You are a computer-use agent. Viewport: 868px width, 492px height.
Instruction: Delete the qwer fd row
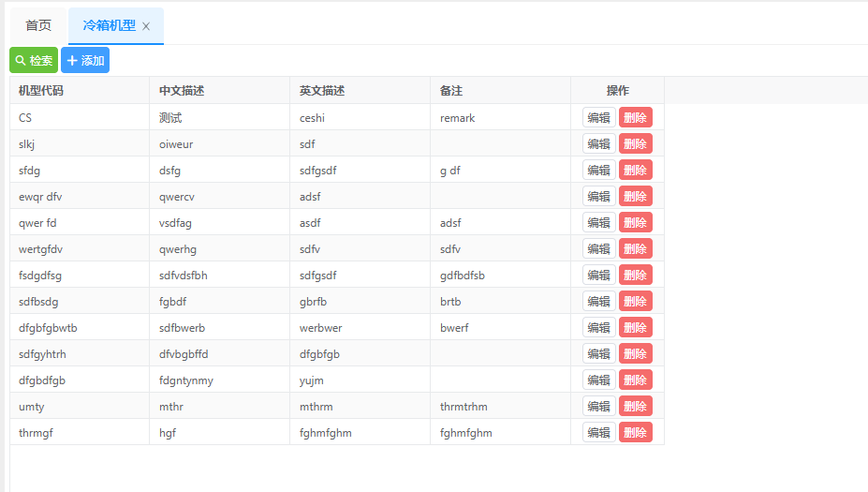635,223
